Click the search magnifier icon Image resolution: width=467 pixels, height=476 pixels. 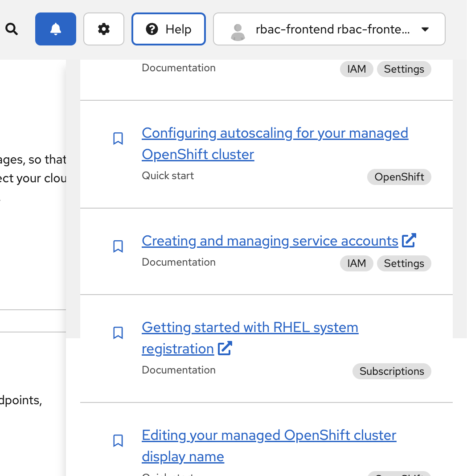click(12, 29)
